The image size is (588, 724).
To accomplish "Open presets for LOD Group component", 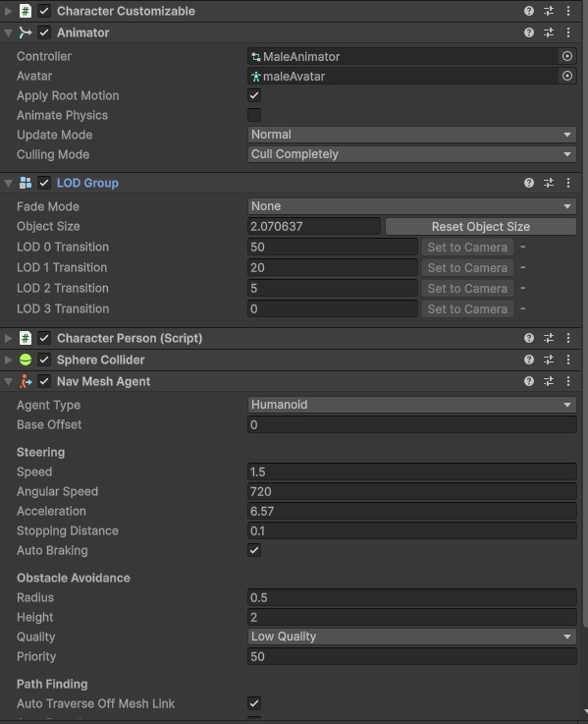I will click(549, 183).
